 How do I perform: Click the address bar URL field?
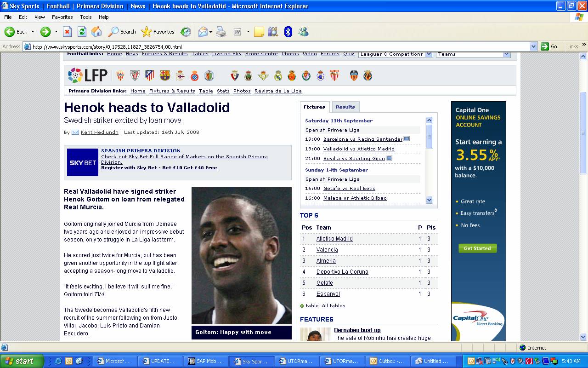tap(280, 46)
